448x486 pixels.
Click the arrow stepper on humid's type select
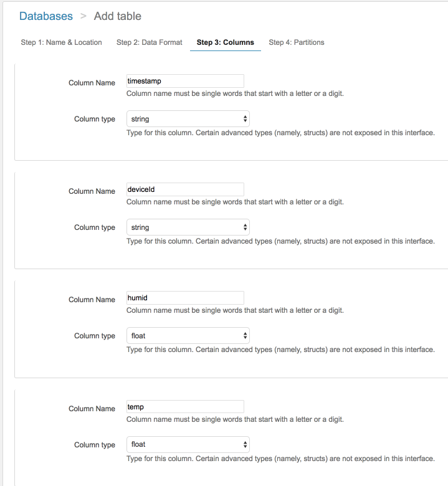coord(245,336)
